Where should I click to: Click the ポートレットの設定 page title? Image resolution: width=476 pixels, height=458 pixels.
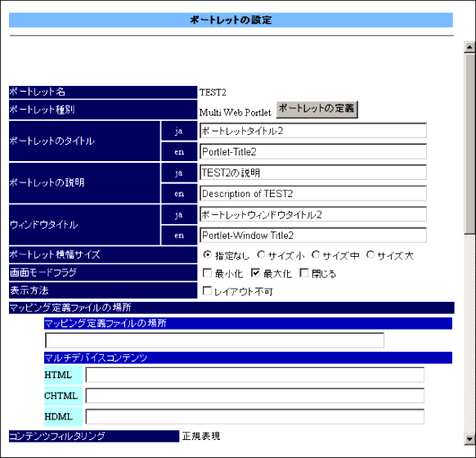click(x=231, y=20)
